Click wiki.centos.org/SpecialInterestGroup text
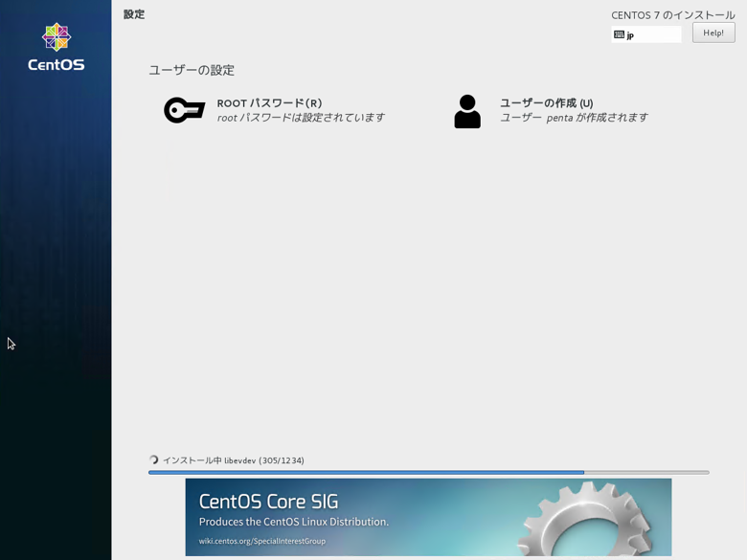The width and height of the screenshot is (747, 560). coord(262,541)
